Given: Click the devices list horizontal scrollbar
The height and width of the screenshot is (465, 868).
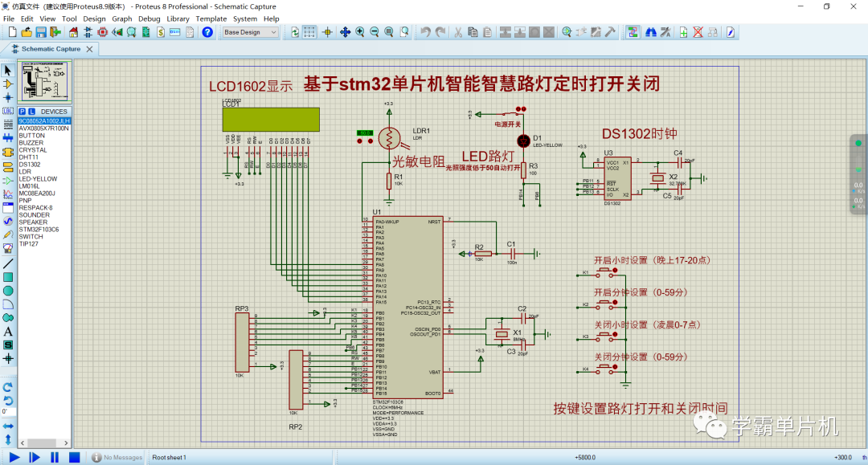Looking at the screenshot, I should point(44,443).
